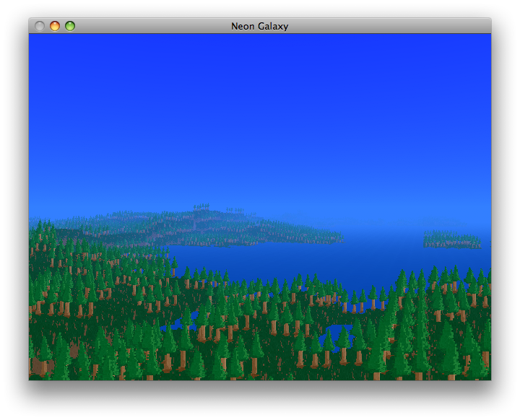Image resolution: width=520 pixels, height=420 pixels.
Task: Minimize the Neon Galaxy window
Action: 55,26
